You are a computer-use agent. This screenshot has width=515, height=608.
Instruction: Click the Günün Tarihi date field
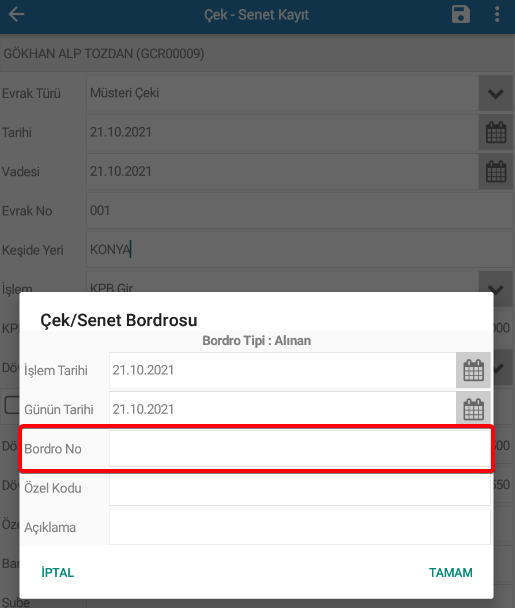(x=283, y=409)
